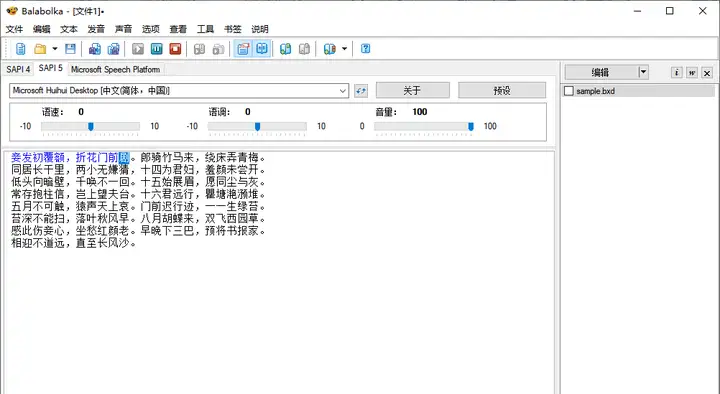Click the line beginning 同居长干里
The width and height of the screenshot is (720, 394).
coord(138,170)
